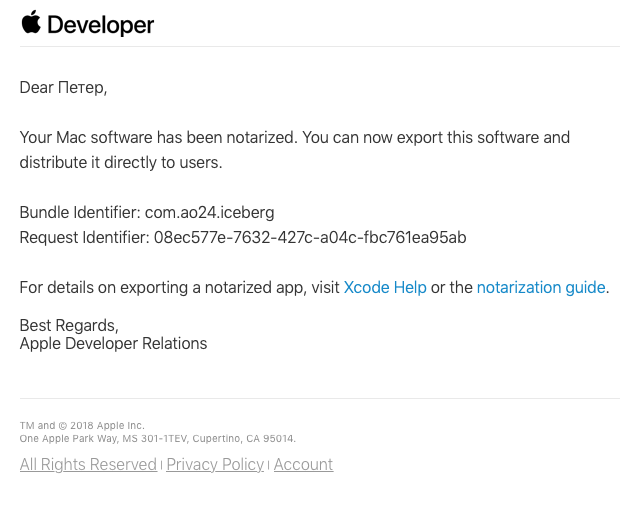Go to the Account footer link

tap(303, 465)
